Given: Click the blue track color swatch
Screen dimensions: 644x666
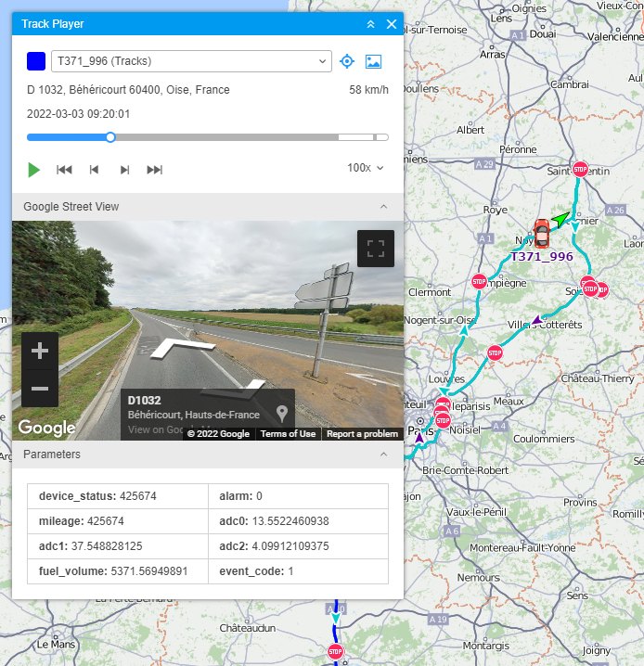Looking at the screenshot, I should pyautogui.click(x=36, y=61).
